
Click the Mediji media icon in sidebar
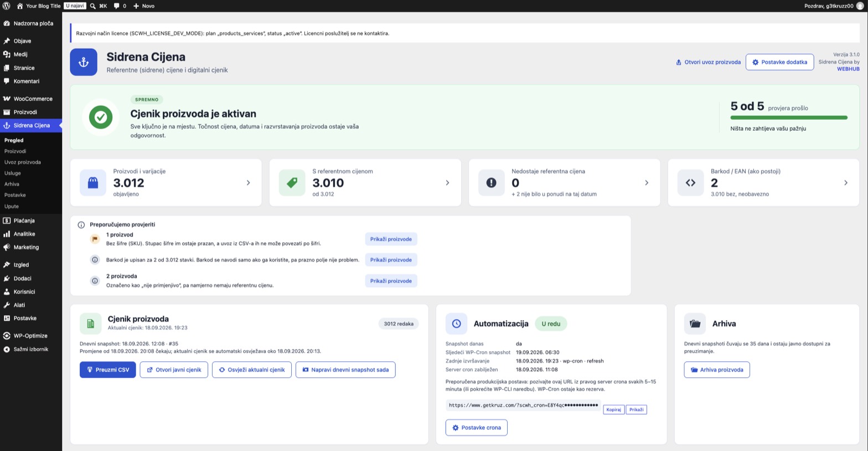7,54
